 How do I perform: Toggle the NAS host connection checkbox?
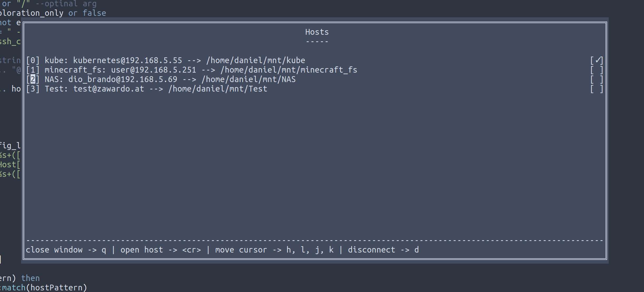[596, 79]
